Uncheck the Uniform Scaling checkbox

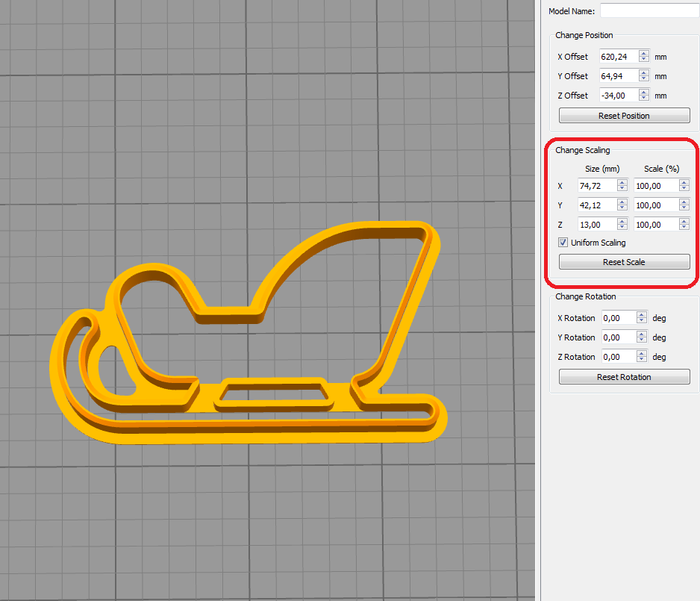(563, 243)
